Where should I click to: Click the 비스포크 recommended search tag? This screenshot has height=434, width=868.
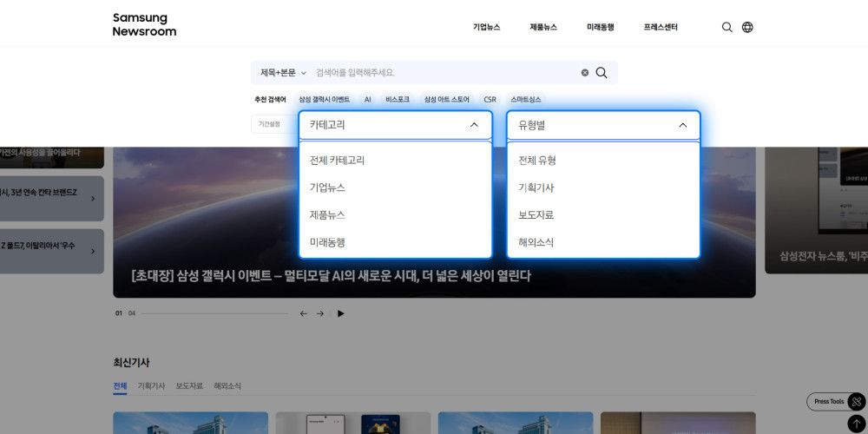coord(398,100)
